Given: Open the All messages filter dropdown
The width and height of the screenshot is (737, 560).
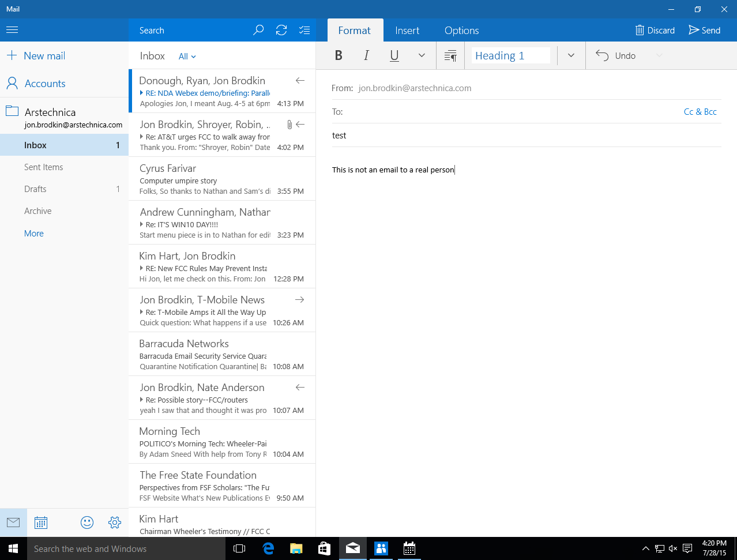Looking at the screenshot, I should click(186, 55).
